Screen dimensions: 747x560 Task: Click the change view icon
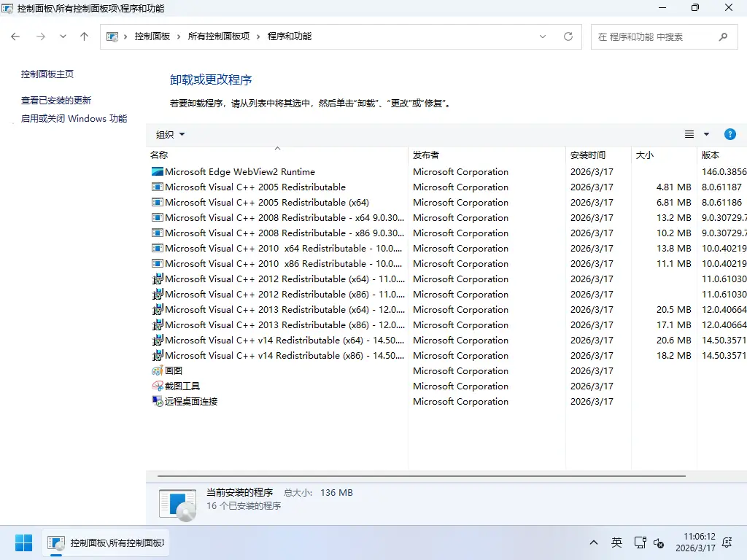pos(689,134)
